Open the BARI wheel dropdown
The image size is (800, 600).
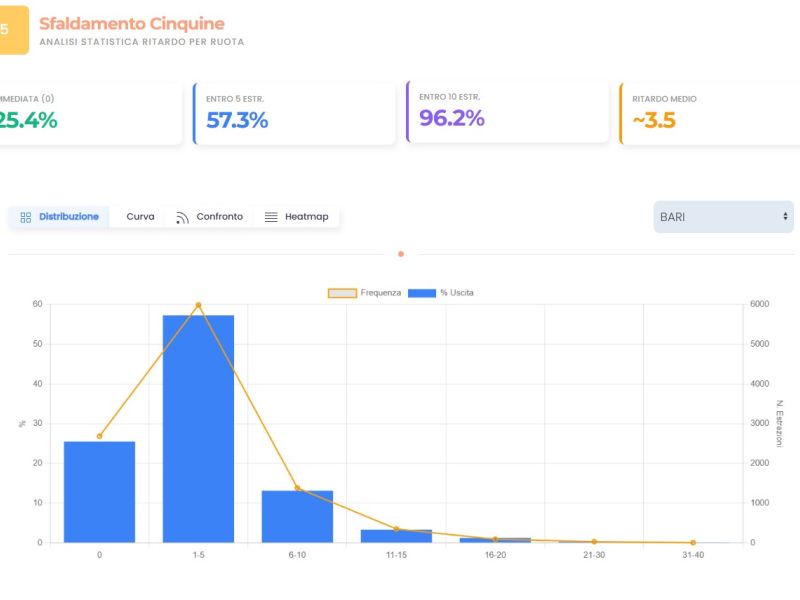pyautogui.click(x=723, y=217)
